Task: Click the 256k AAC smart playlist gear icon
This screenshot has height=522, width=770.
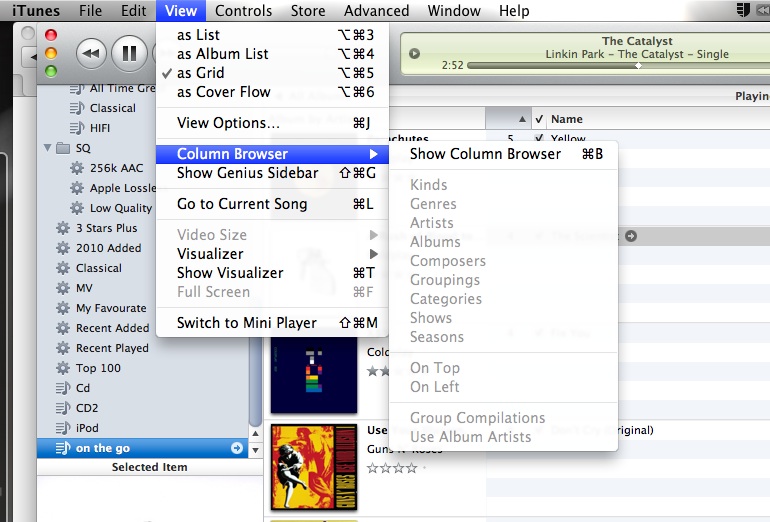Action: 77,168
